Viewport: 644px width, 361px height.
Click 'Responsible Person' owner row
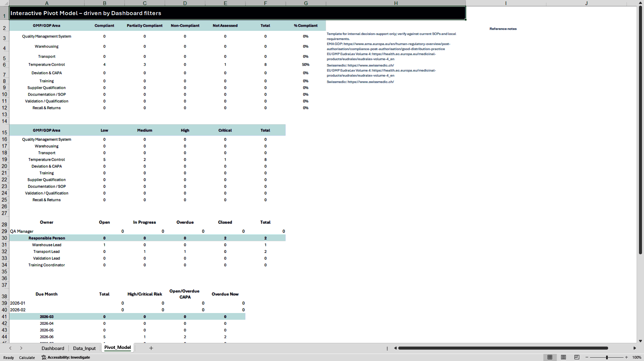[x=47, y=238]
